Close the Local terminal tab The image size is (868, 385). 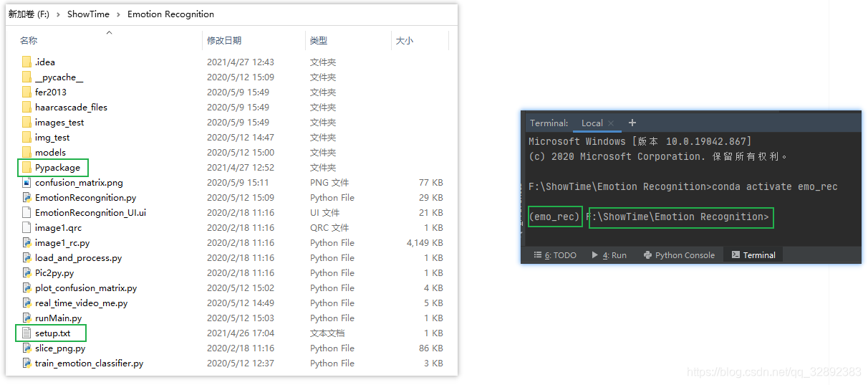[x=611, y=123]
